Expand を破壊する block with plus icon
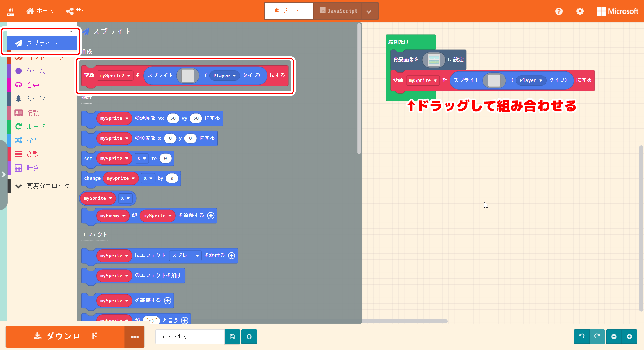This screenshot has width=644, height=350. (x=168, y=301)
